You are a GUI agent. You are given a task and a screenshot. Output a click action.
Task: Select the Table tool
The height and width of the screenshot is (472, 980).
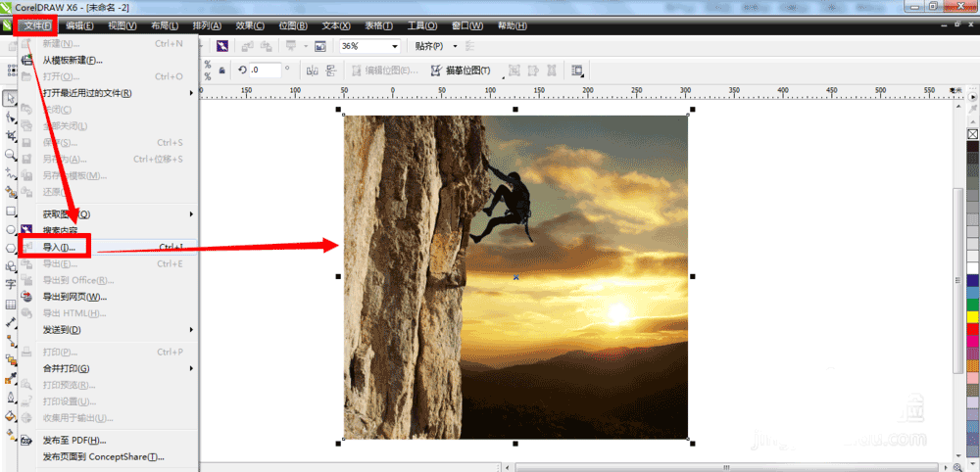(x=10, y=304)
